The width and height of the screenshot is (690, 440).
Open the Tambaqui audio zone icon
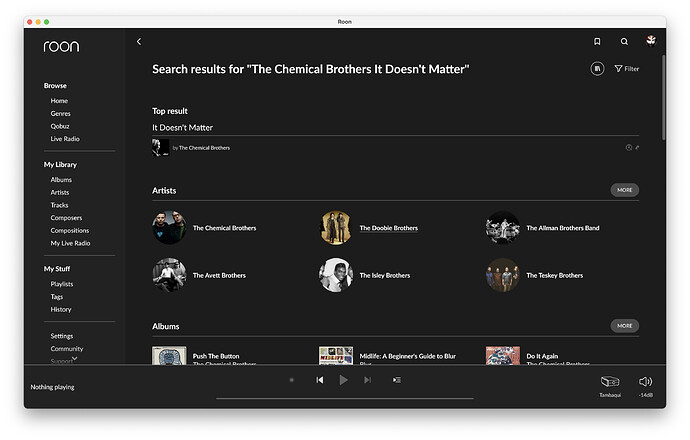(x=609, y=382)
